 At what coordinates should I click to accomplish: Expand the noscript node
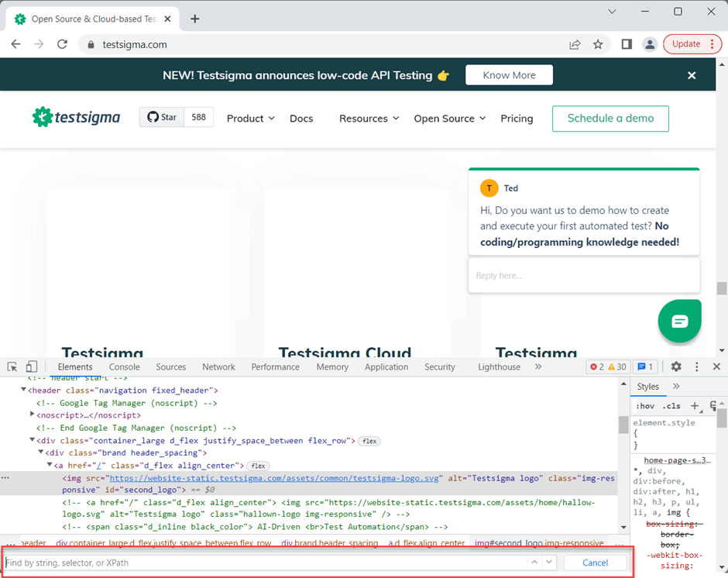coord(32,414)
